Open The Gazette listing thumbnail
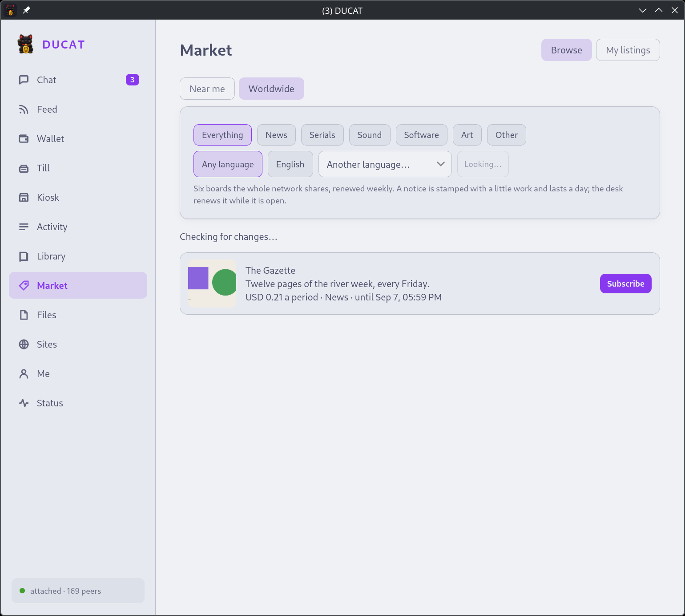Image resolution: width=685 pixels, height=616 pixels. pyautogui.click(x=212, y=284)
